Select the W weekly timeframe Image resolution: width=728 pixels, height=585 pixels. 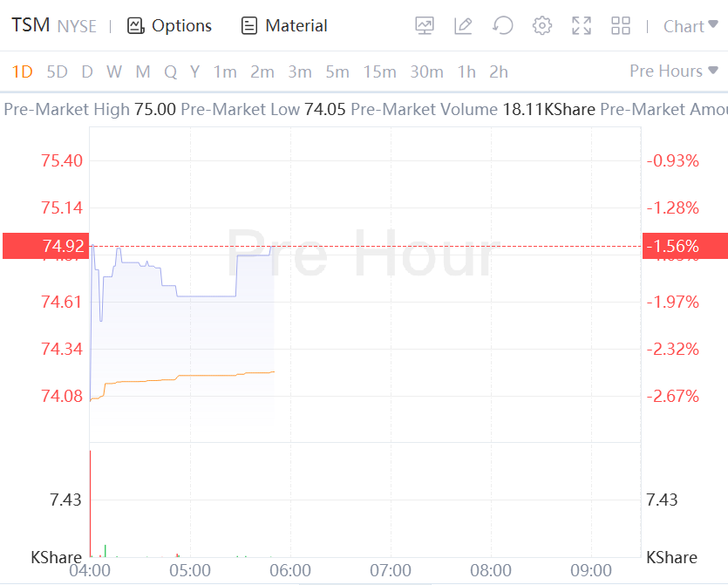[x=114, y=71]
